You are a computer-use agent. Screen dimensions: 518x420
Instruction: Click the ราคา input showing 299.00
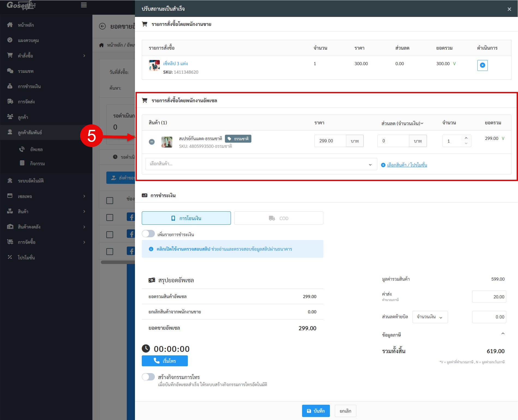click(x=330, y=141)
